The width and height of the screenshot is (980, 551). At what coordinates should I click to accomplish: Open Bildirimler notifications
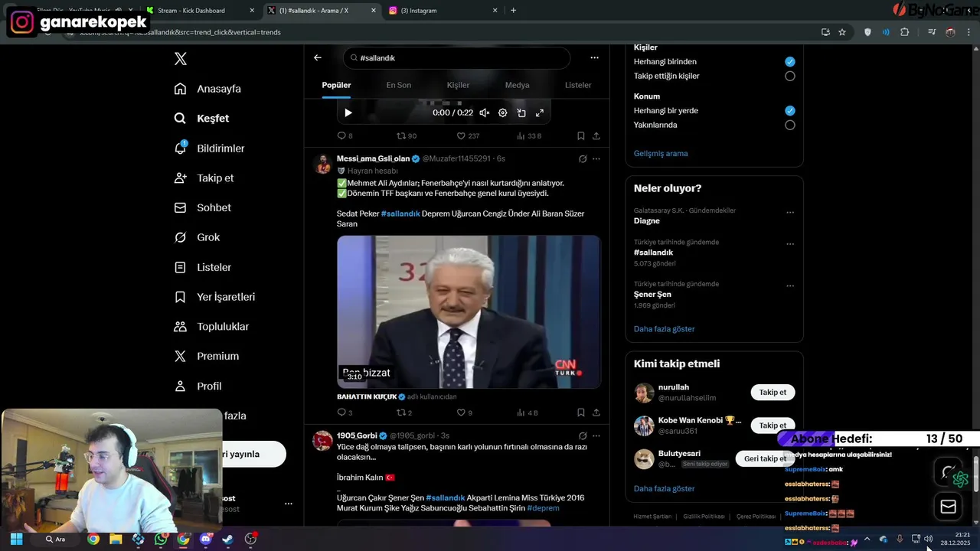pyautogui.click(x=209, y=148)
